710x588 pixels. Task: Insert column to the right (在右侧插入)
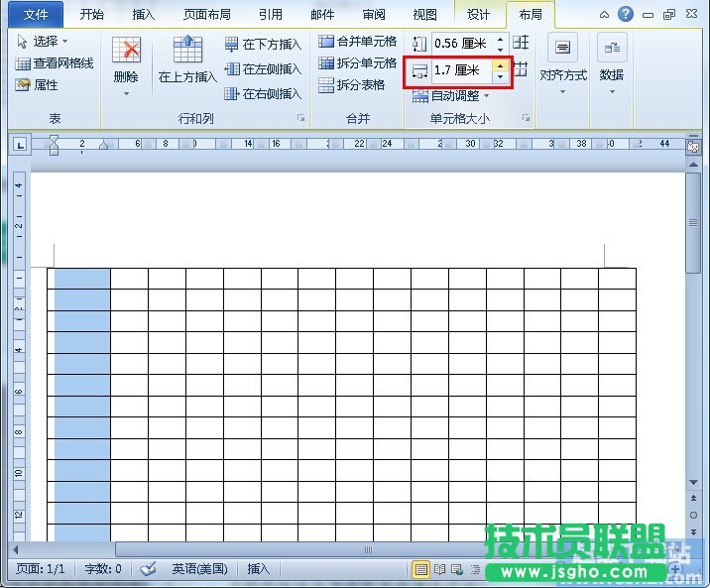tap(262, 94)
